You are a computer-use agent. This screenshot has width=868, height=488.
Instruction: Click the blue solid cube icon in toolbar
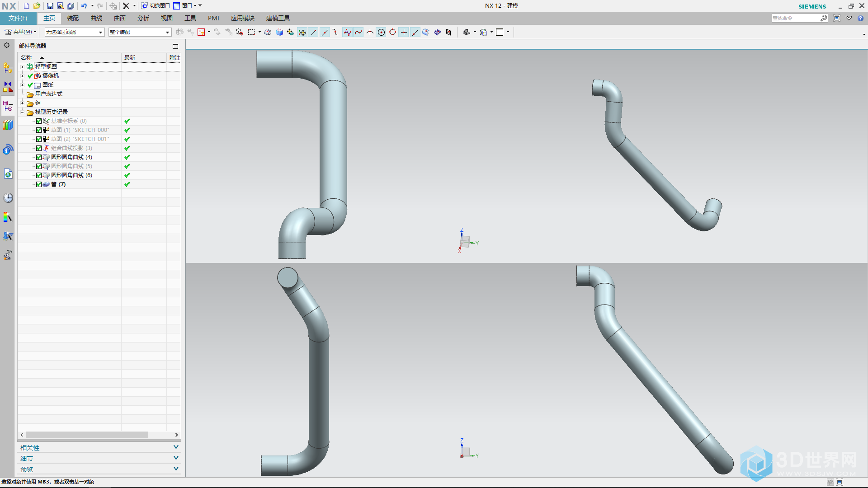tap(279, 32)
